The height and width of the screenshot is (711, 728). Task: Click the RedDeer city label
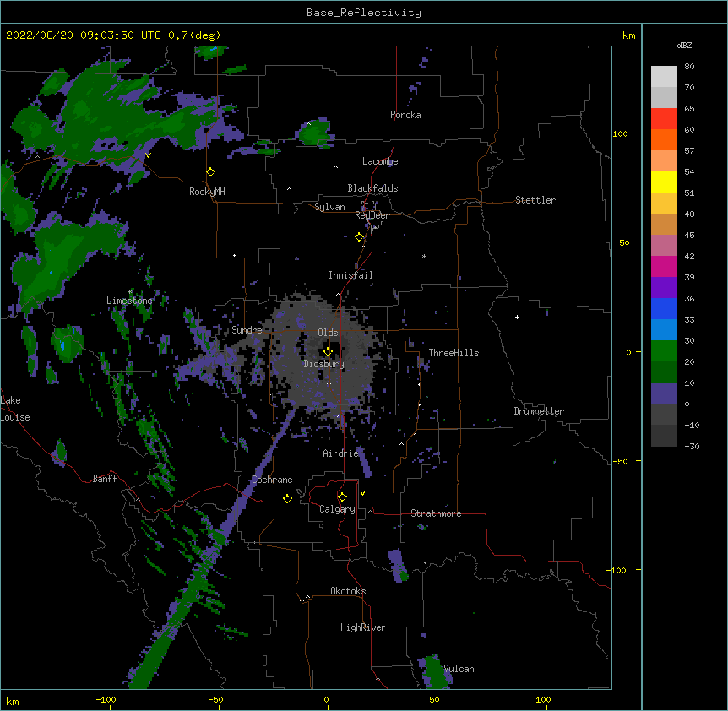(x=372, y=215)
